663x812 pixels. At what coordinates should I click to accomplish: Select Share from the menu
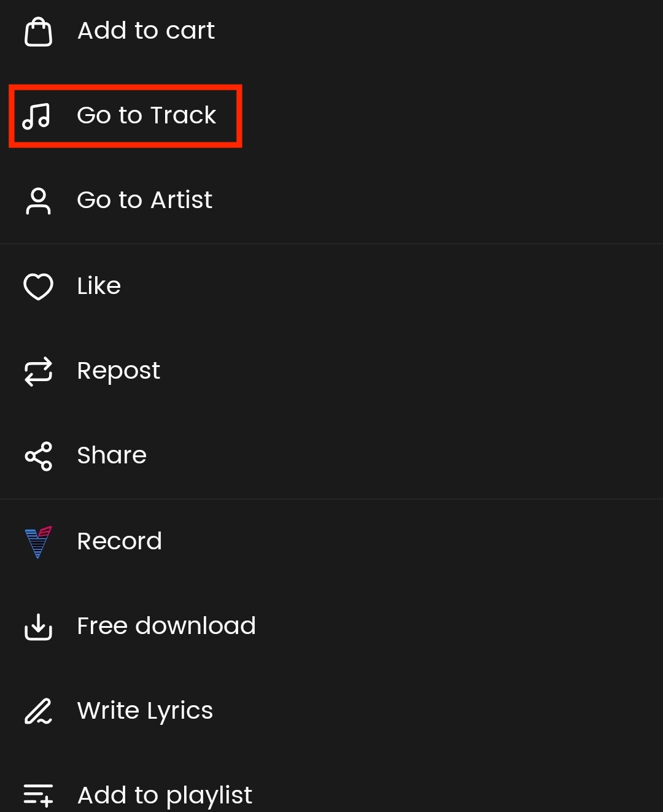click(x=112, y=455)
